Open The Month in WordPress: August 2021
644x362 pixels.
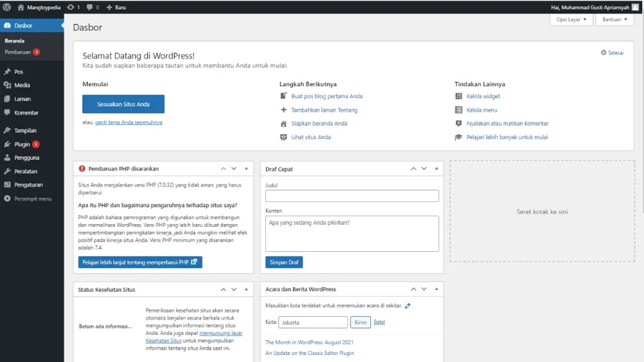[309, 342]
